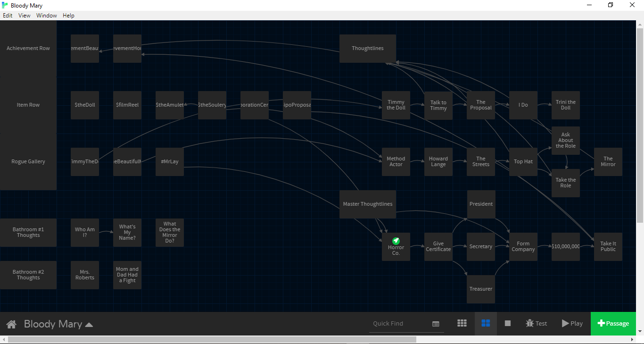Viewport: 644px width, 344px height.
Task: Select the Master Thoughtlines passage
Action: tap(368, 204)
